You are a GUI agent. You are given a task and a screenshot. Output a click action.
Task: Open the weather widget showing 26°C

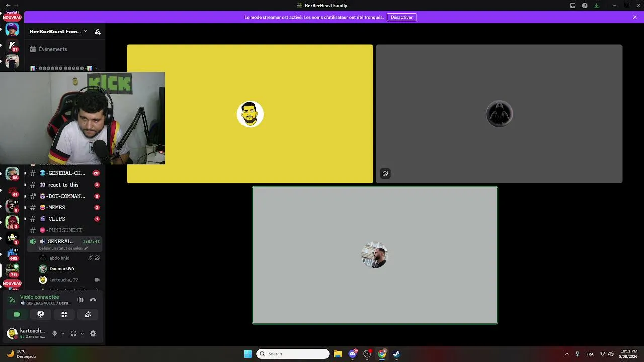click(x=21, y=354)
